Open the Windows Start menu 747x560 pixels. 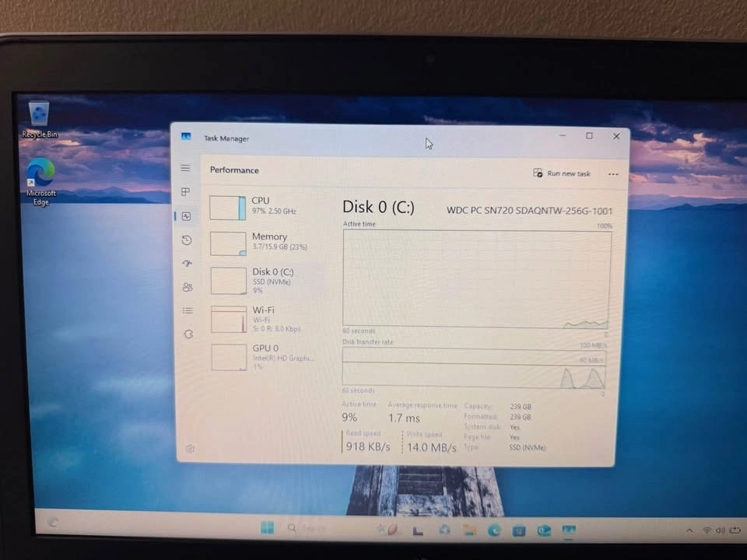(267, 529)
